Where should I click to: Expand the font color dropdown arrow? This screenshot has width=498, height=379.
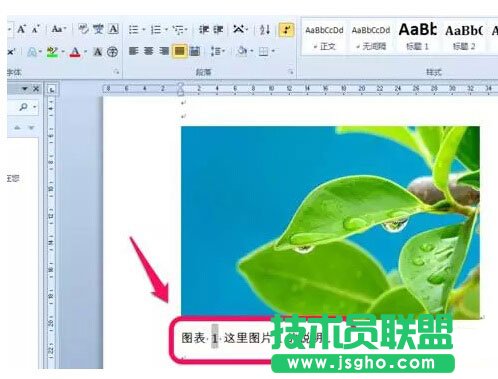click(x=85, y=52)
